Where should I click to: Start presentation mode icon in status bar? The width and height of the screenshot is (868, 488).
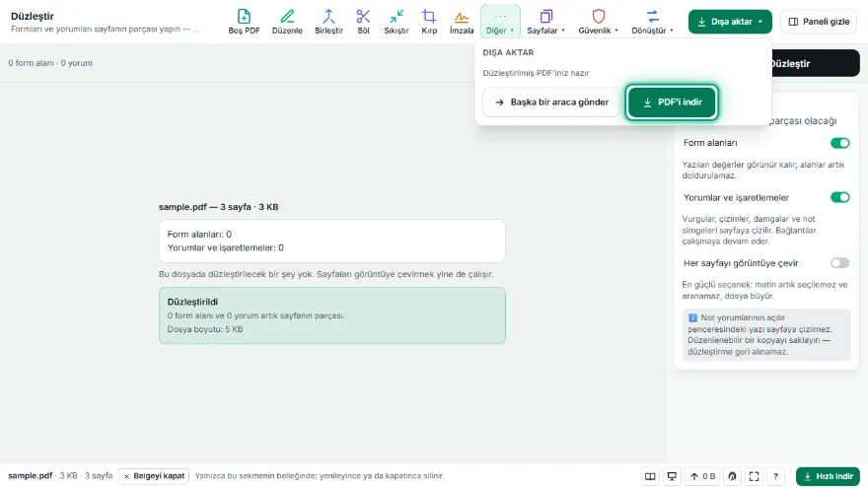pyautogui.click(x=672, y=476)
